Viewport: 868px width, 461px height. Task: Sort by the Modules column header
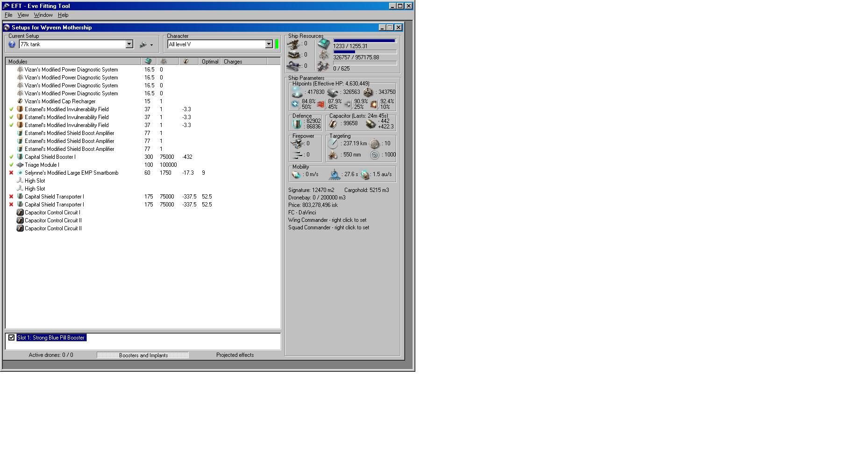click(73, 62)
